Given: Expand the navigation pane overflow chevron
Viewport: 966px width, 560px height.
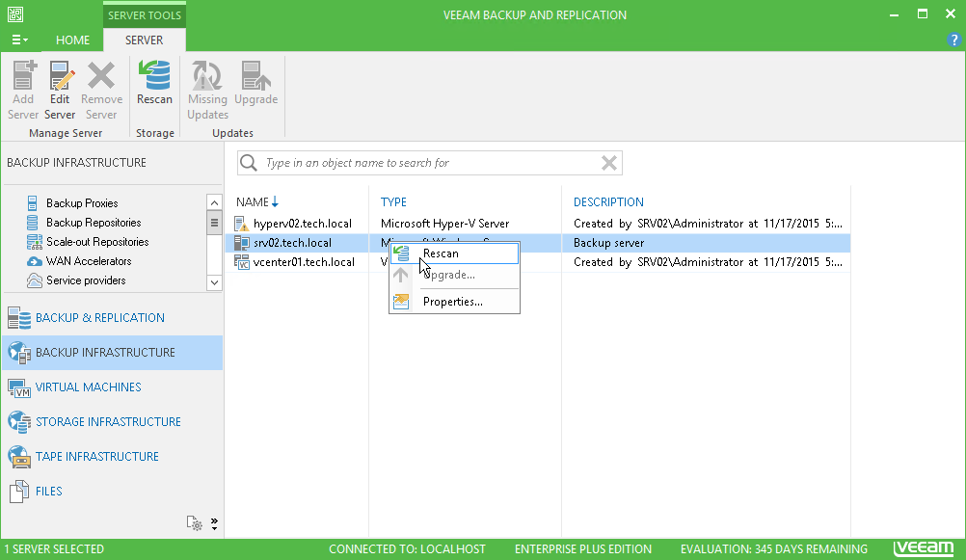Looking at the screenshot, I should click(x=214, y=523).
